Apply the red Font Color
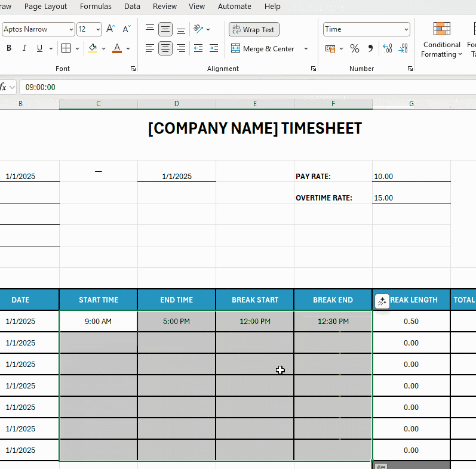This screenshot has height=469, width=476. click(117, 48)
